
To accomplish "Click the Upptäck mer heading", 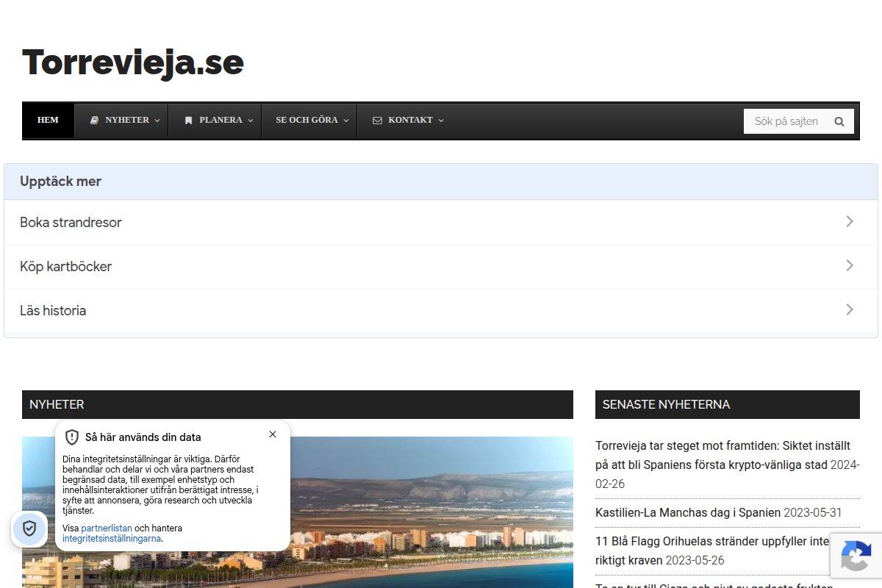I will [60, 182].
